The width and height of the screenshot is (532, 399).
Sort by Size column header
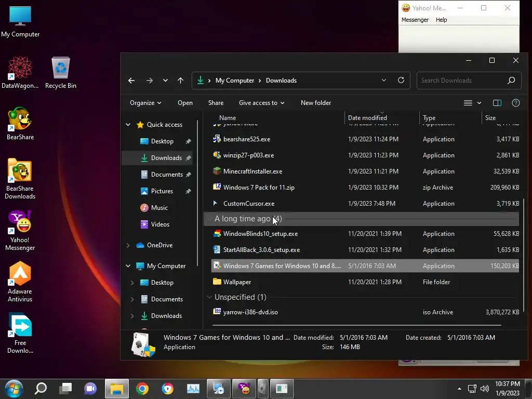coord(490,118)
